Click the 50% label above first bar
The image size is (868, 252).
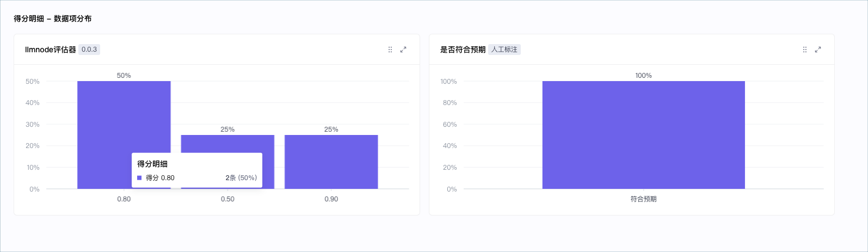tap(124, 76)
